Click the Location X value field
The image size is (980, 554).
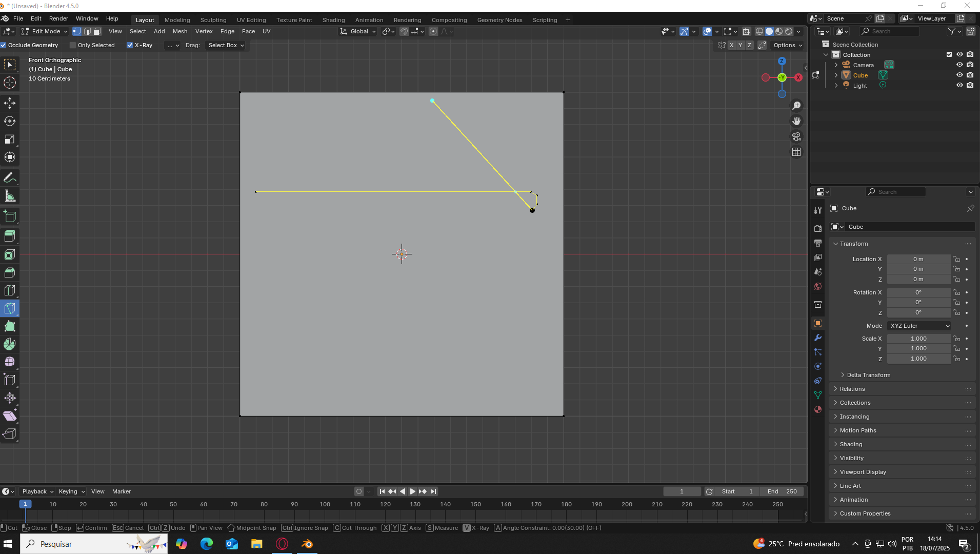918,259
